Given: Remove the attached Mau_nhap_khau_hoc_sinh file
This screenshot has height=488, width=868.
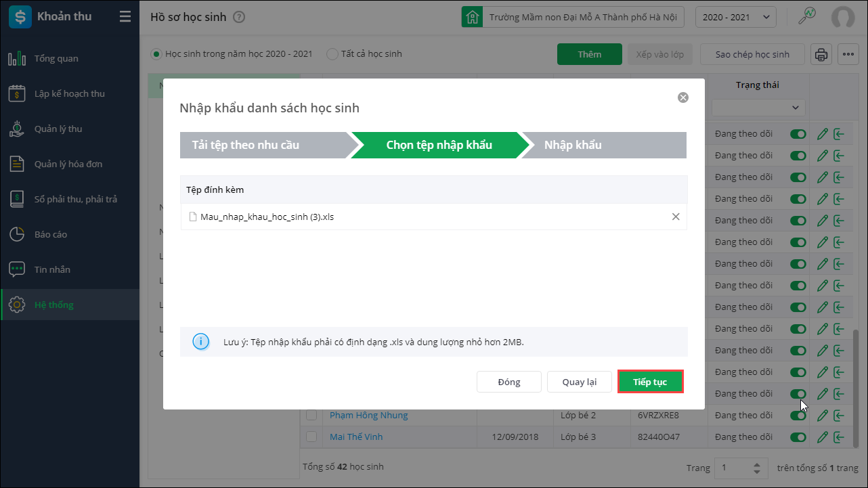Looking at the screenshot, I should coord(675,217).
